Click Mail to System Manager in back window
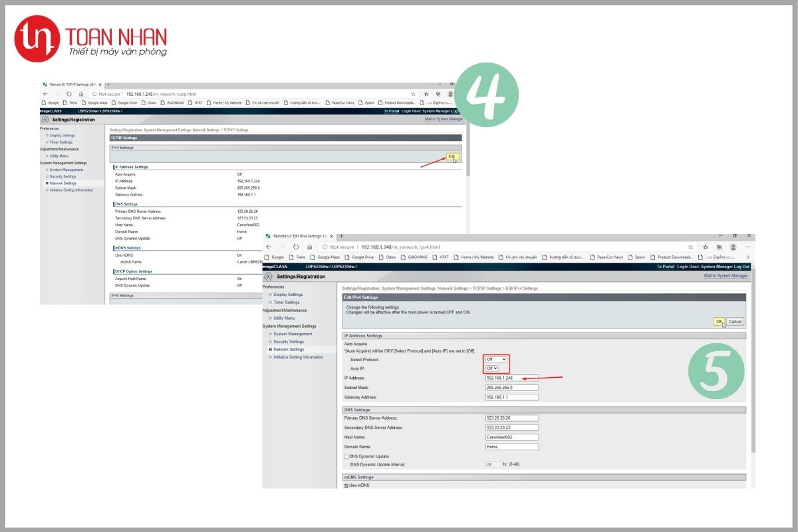Screen dimensions: 798x532 point(444,119)
